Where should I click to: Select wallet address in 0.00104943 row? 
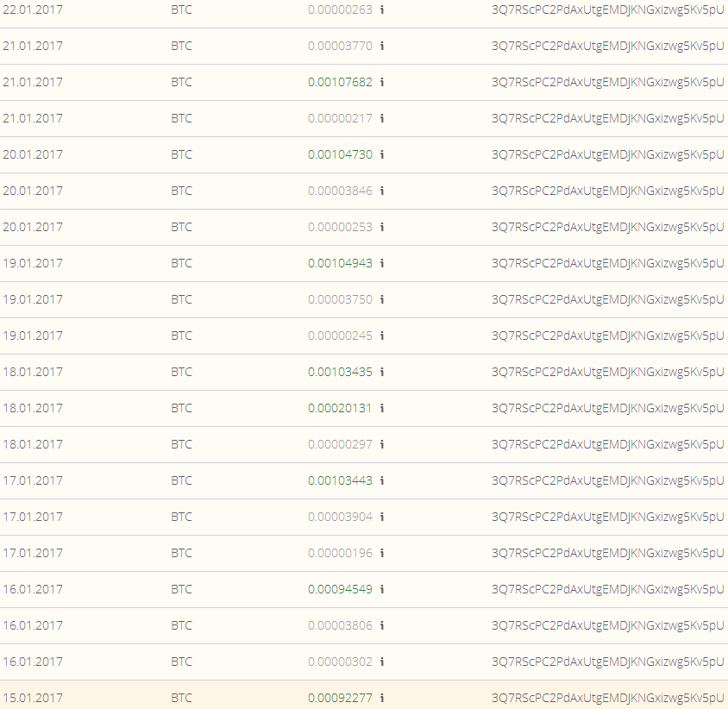point(608,263)
